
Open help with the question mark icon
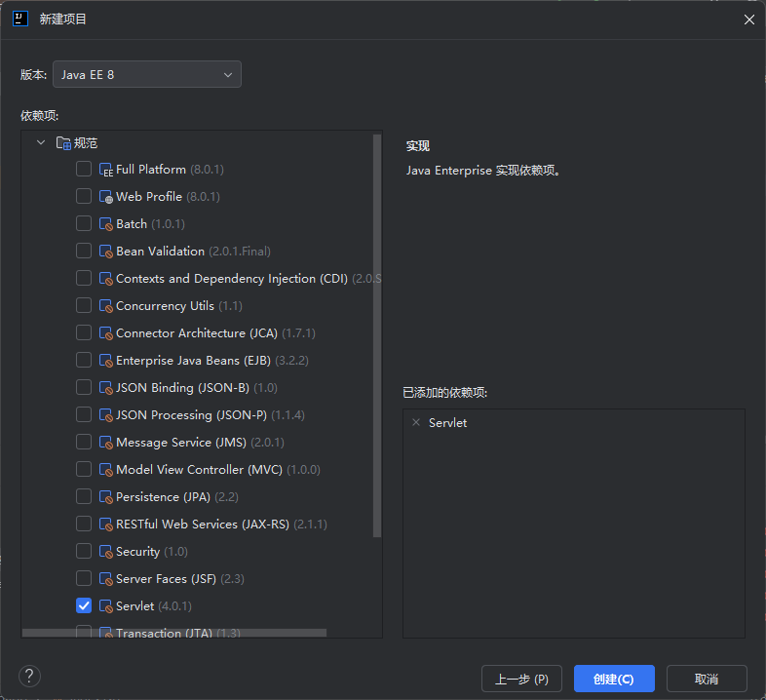(x=29, y=677)
